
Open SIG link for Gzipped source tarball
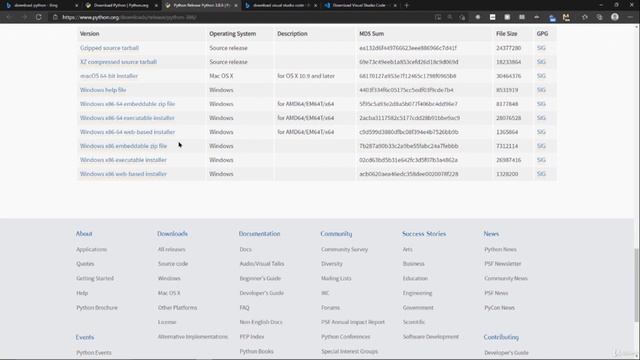pos(541,48)
